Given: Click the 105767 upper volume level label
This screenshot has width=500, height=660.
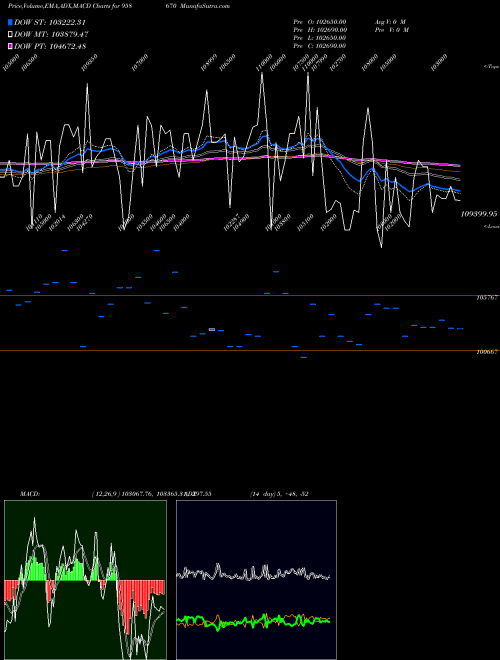Looking at the screenshot, I should [487, 297].
